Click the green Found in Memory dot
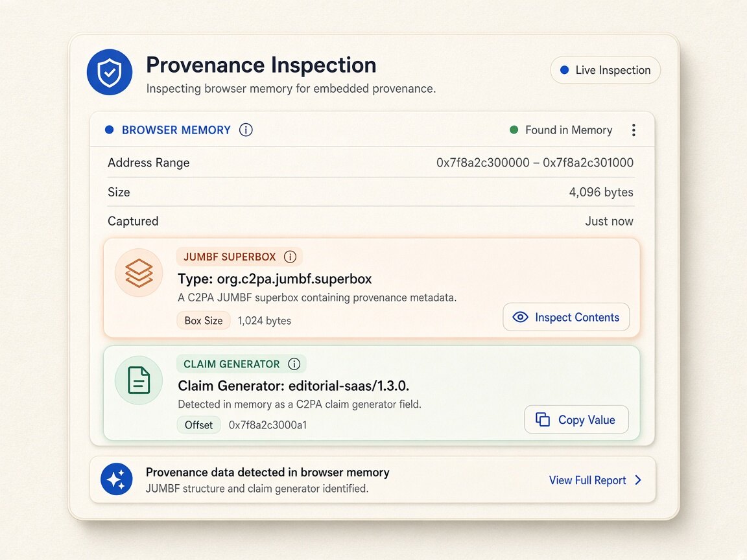Viewport: 747px width, 560px height. (x=514, y=130)
